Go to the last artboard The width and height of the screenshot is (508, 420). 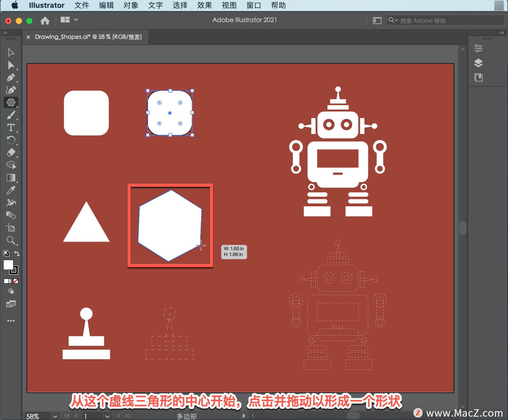point(128,416)
